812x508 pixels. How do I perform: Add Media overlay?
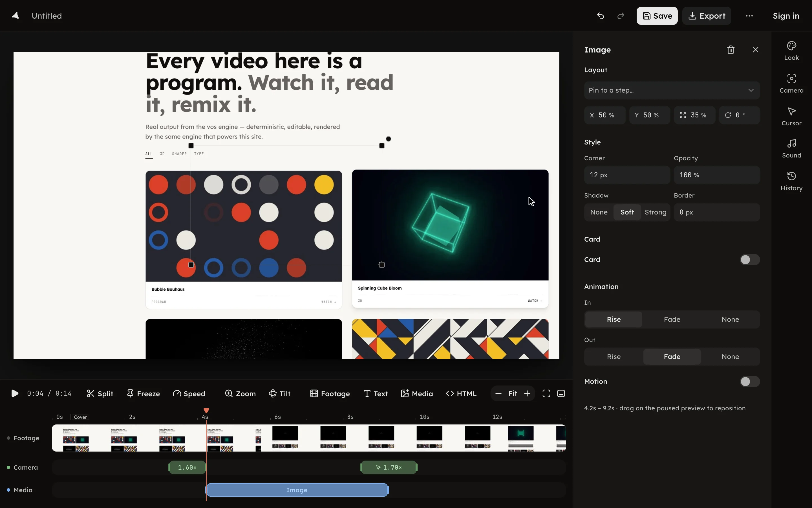(x=417, y=393)
